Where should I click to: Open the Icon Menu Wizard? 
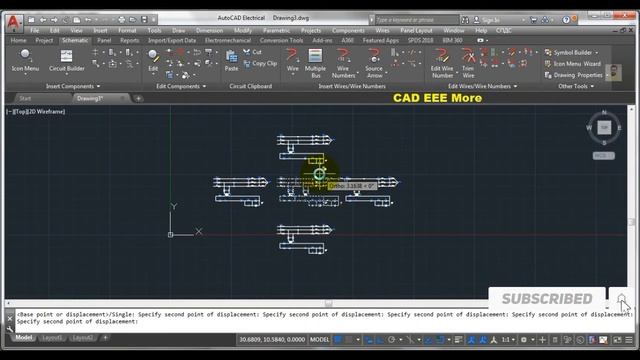coord(573,64)
